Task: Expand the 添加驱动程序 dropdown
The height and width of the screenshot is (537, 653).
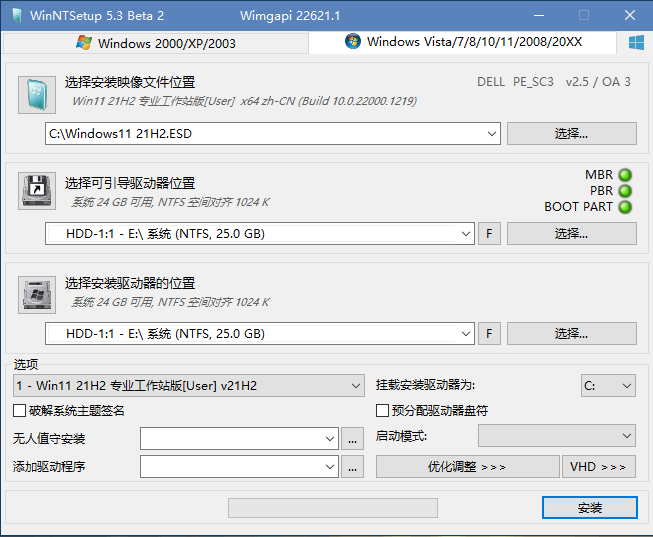Action: 329,467
